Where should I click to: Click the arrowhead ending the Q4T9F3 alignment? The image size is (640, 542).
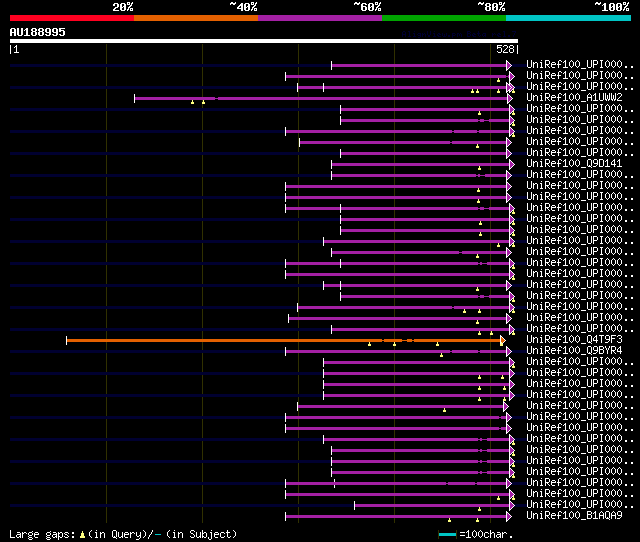[x=503, y=340]
